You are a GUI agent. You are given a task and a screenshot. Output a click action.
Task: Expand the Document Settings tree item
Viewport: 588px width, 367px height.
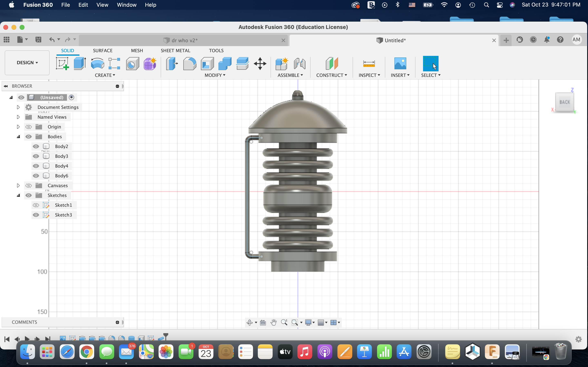(x=18, y=107)
